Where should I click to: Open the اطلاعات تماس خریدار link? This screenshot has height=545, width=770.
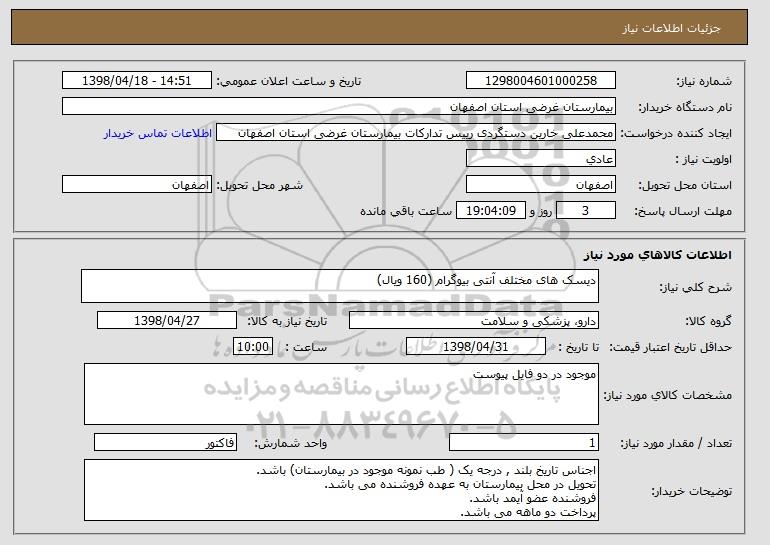point(158,133)
